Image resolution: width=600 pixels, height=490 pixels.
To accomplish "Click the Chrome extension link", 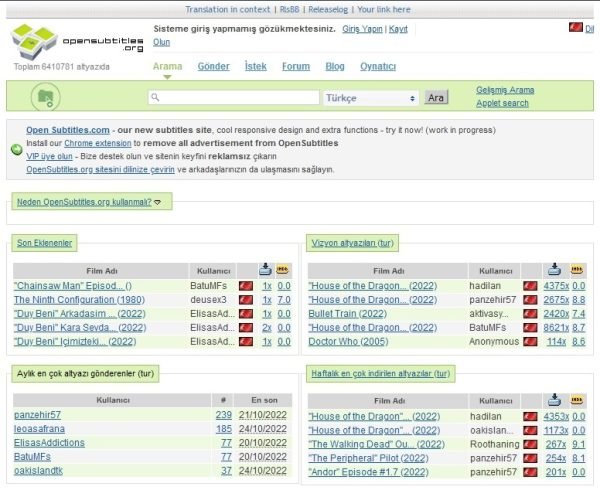I will (98, 143).
